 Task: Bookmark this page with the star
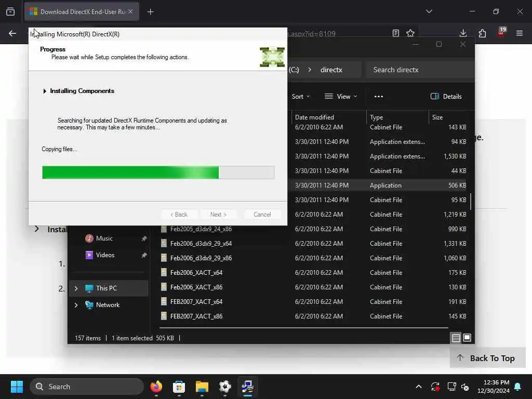coord(410,33)
